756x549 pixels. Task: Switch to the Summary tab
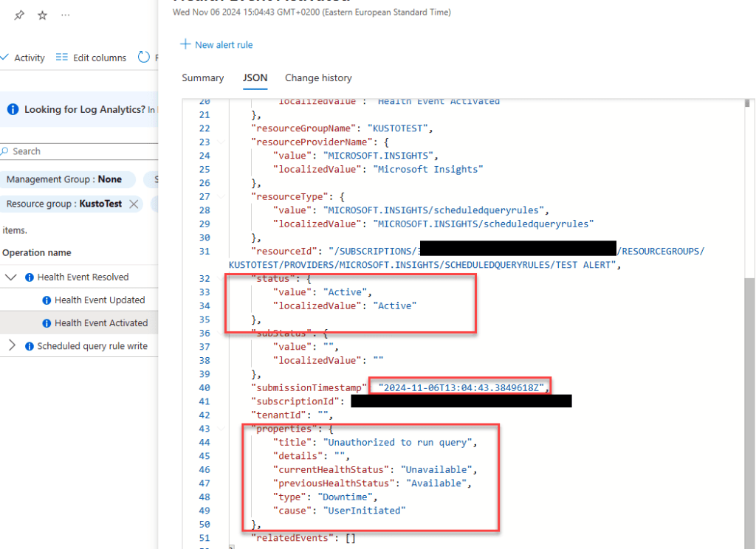202,78
